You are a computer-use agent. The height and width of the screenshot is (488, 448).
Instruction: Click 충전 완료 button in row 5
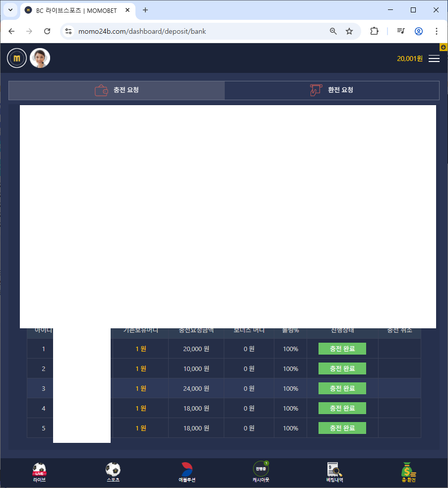(342, 428)
